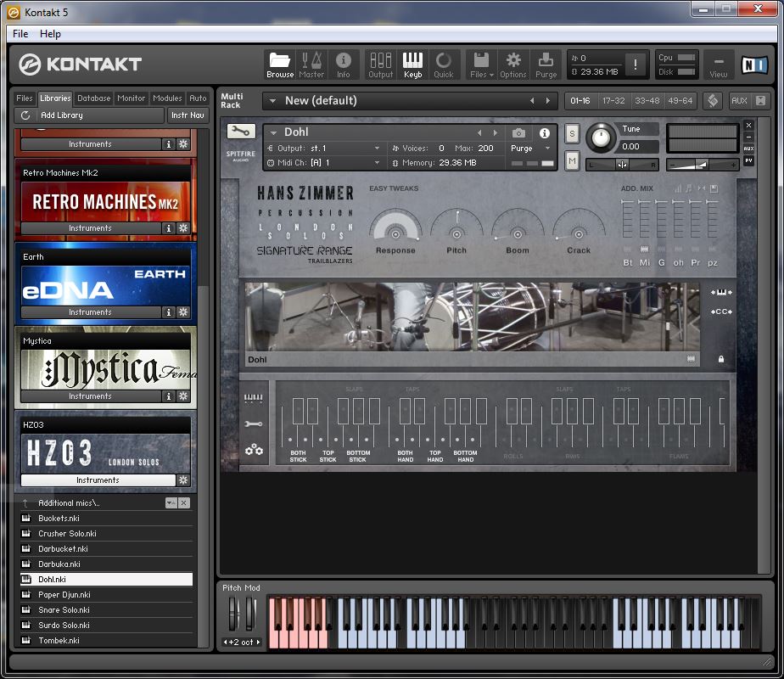Viewport: 784px width, 679px height.
Task: Go to the next multi preset arrow
Action: click(x=548, y=101)
